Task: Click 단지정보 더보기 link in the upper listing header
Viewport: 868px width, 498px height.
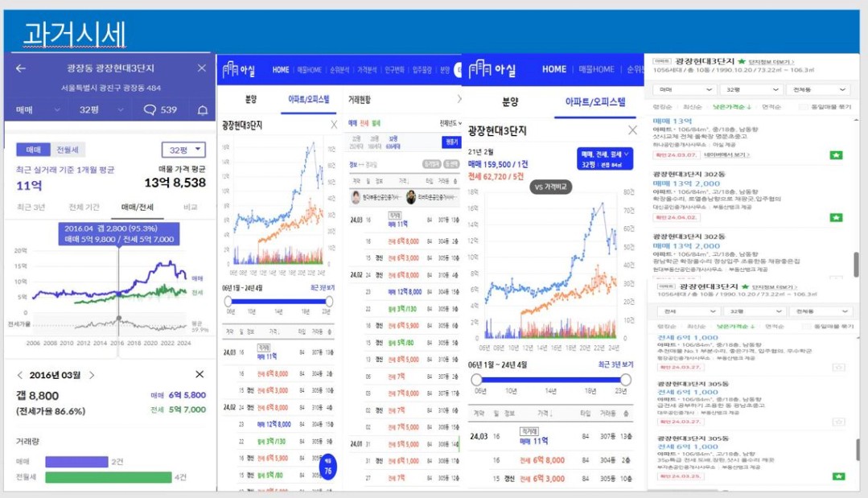Action: click(x=771, y=62)
